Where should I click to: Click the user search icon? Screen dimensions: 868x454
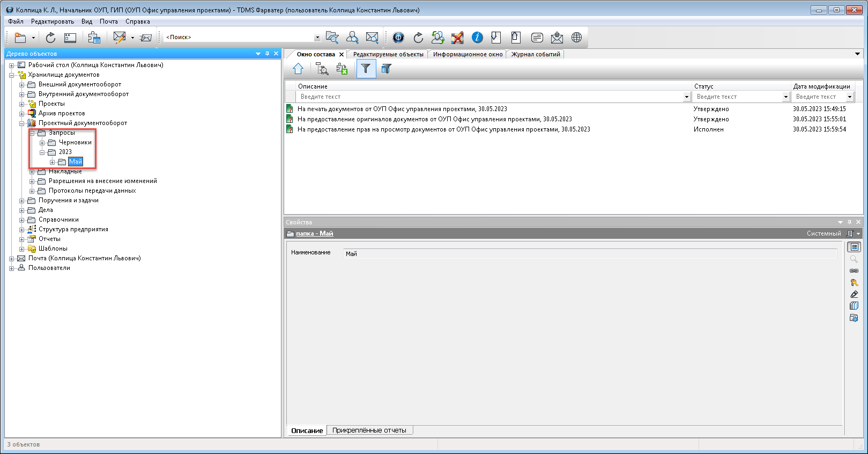(352, 38)
